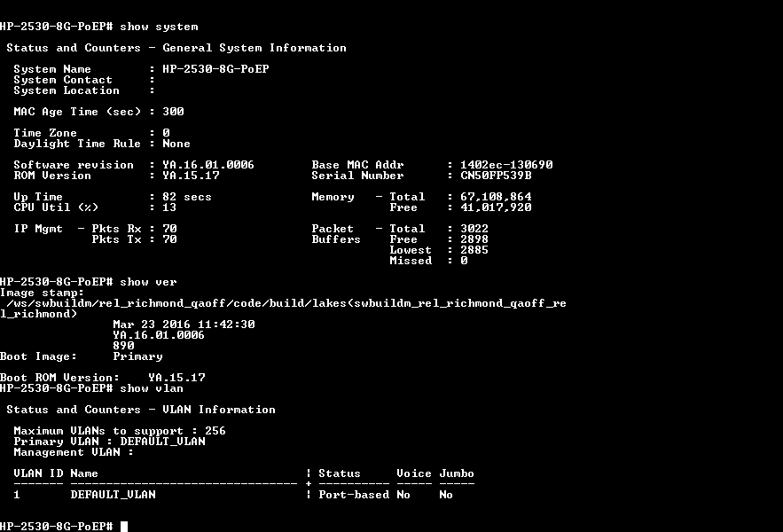Screen dimensions: 783x532
Task: Click the System Location label
Action: (x=67, y=91)
